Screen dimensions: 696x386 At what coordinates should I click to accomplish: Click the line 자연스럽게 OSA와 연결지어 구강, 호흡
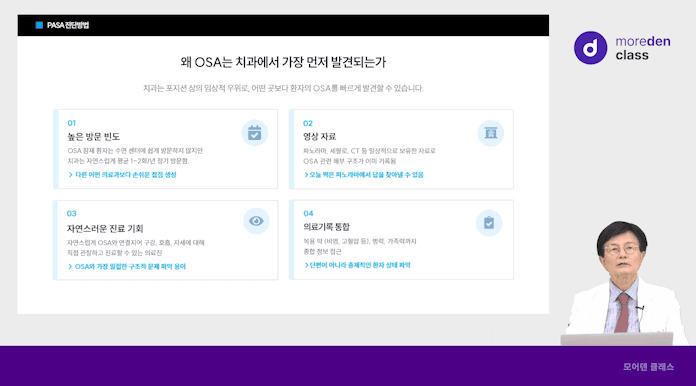(x=136, y=243)
